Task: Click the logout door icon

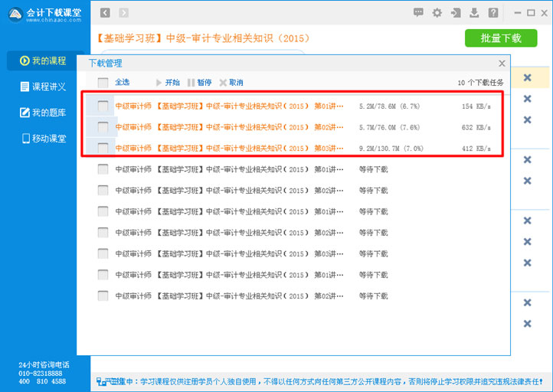Action: point(456,12)
